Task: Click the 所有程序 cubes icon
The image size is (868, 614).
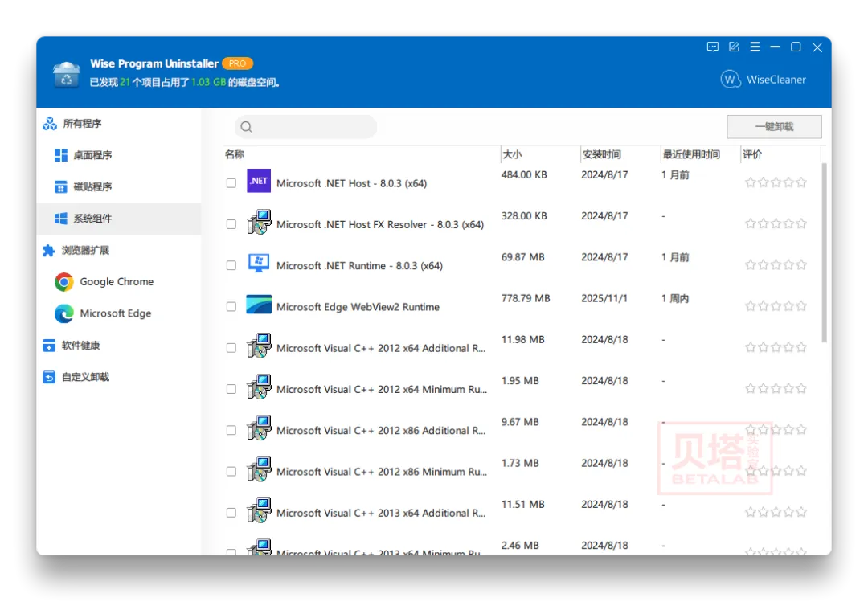Action: point(49,124)
